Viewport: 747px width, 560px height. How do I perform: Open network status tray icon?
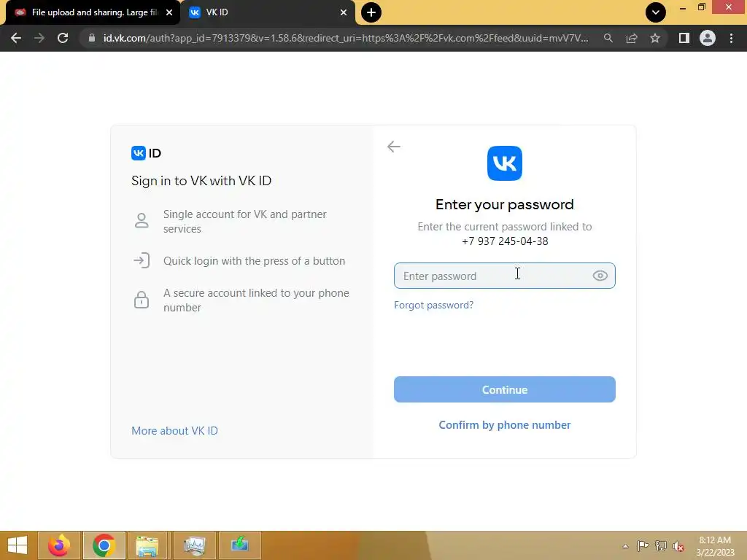[x=661, y=546]
